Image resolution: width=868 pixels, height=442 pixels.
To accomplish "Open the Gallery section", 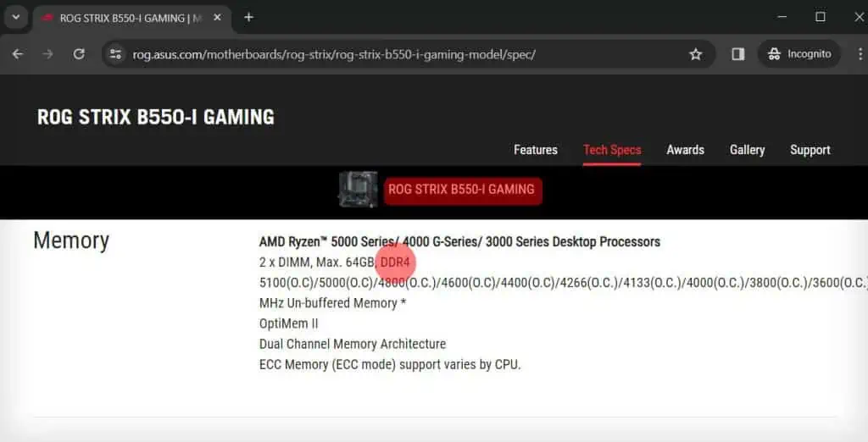I will pyautogui.click(x=747, y=150).
